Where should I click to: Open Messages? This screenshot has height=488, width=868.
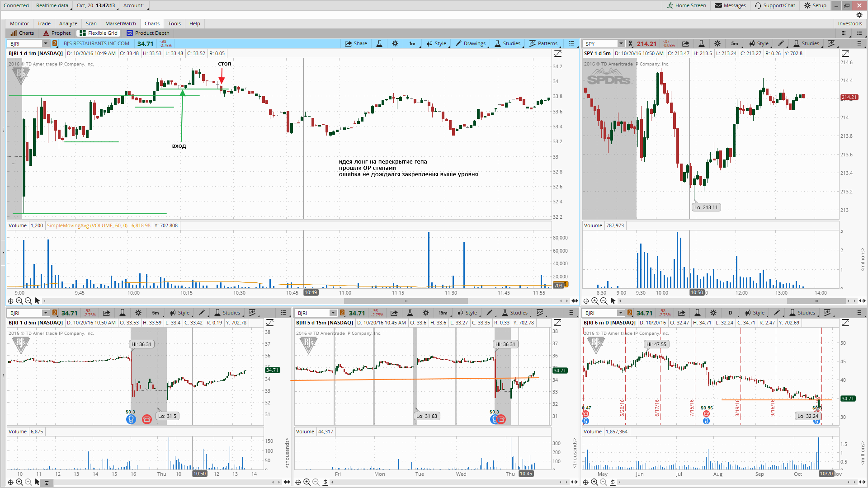tap(730, 5)
